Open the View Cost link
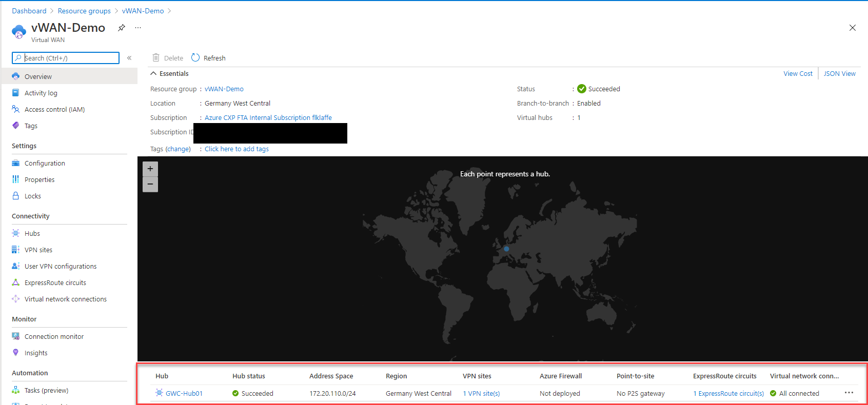 [x=798, y=73]
